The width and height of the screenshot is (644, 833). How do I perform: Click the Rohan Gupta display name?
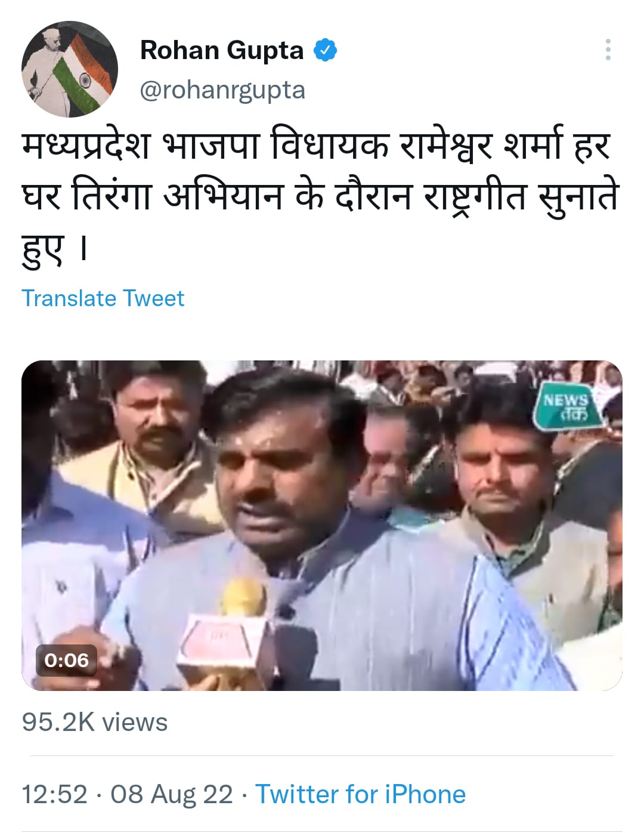222,50
